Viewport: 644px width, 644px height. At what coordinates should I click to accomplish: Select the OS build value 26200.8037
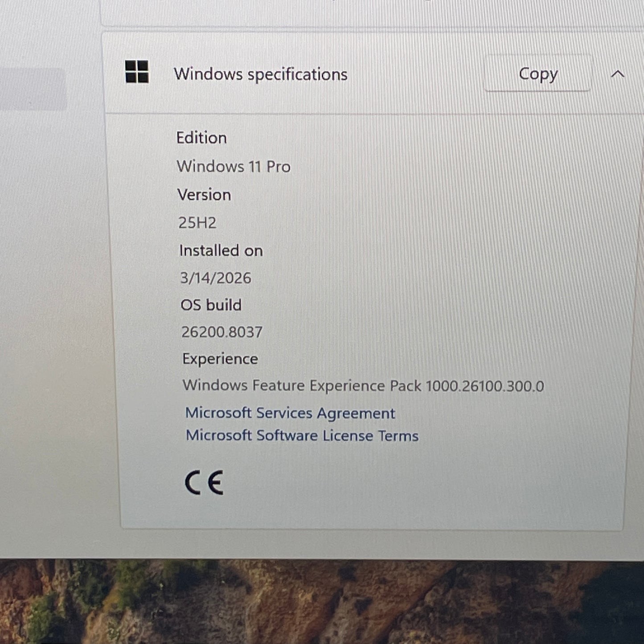click(x=221, y=332)
